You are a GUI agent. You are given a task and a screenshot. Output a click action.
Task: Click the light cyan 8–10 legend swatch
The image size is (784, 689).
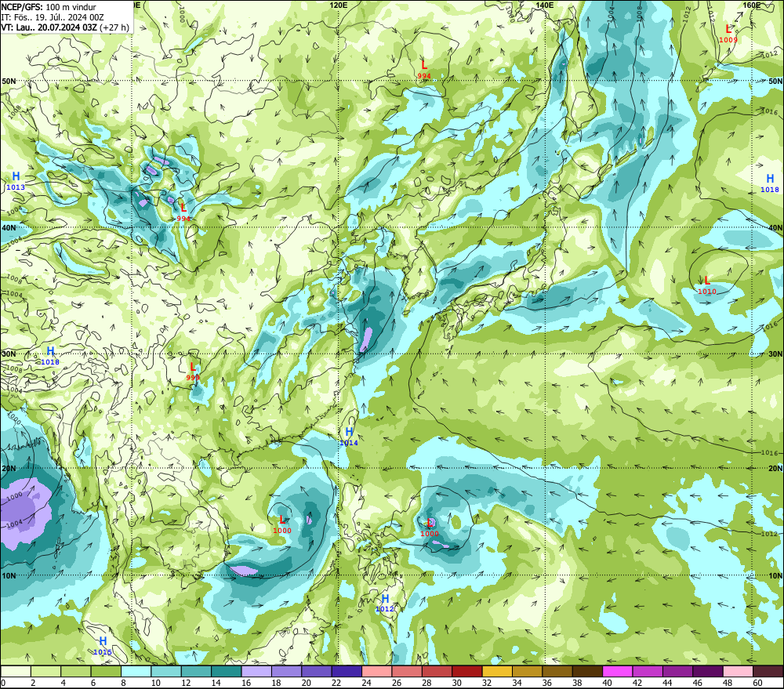point(136,671)
